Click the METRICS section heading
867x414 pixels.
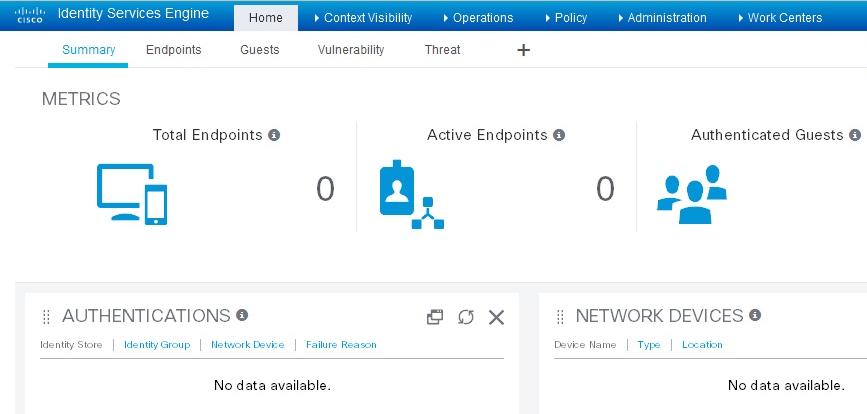(81, 99)
